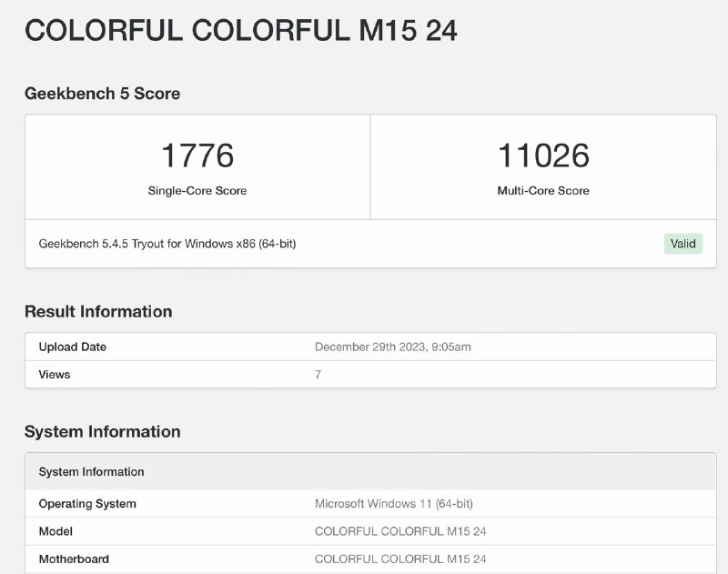Click the Multi-Core Score label
The image size is (728, 574).
[543, 191]
